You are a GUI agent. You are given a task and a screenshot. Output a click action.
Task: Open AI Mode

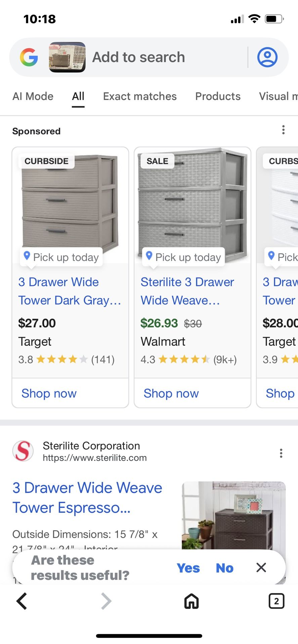[x=33, y=96]
